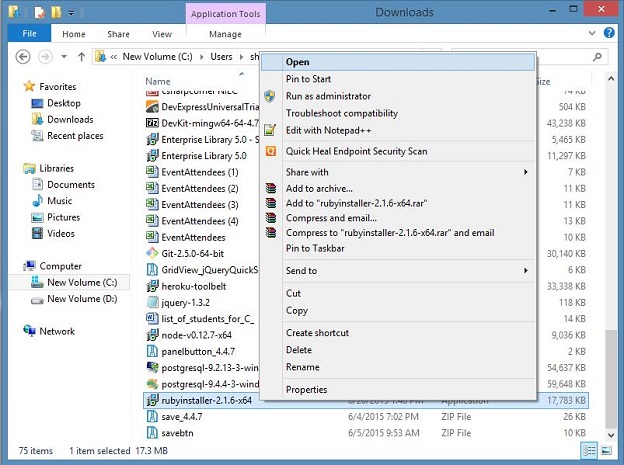Click the Network icon in navigation pane
Screen dimensions: 624x465
[29, 330]
